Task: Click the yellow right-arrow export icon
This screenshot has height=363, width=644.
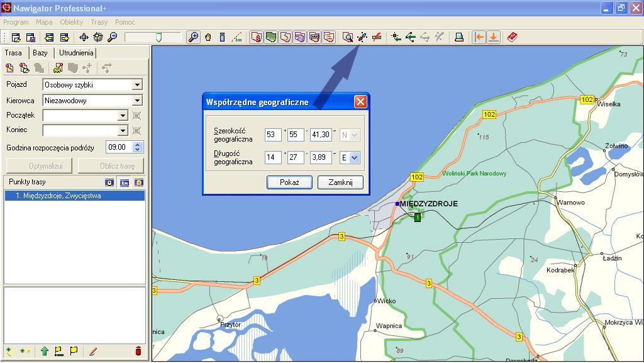Action: 65,37
